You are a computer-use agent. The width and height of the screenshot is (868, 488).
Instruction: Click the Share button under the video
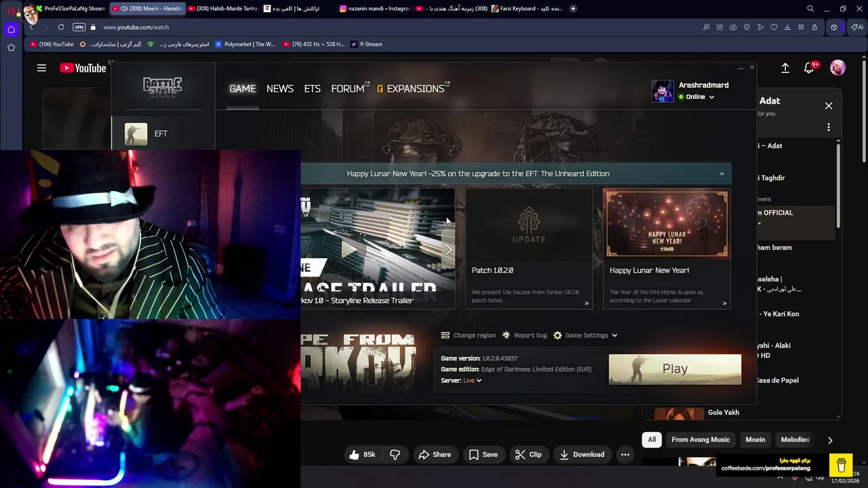[x=435, y=455]
